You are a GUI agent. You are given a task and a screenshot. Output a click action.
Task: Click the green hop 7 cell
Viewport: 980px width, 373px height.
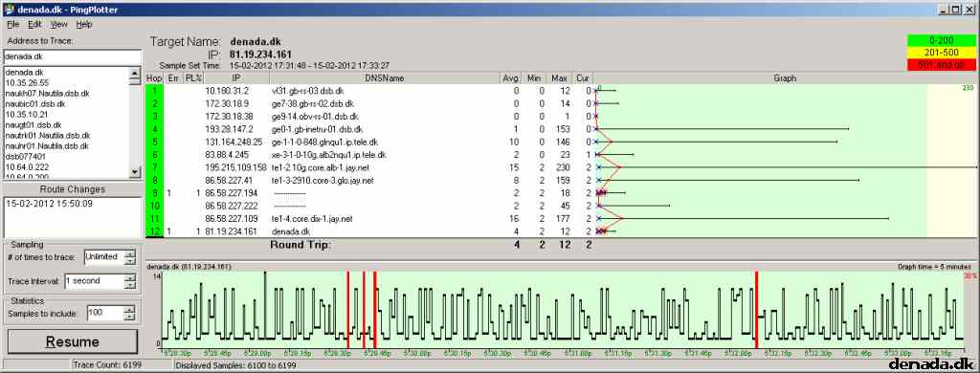153,167
